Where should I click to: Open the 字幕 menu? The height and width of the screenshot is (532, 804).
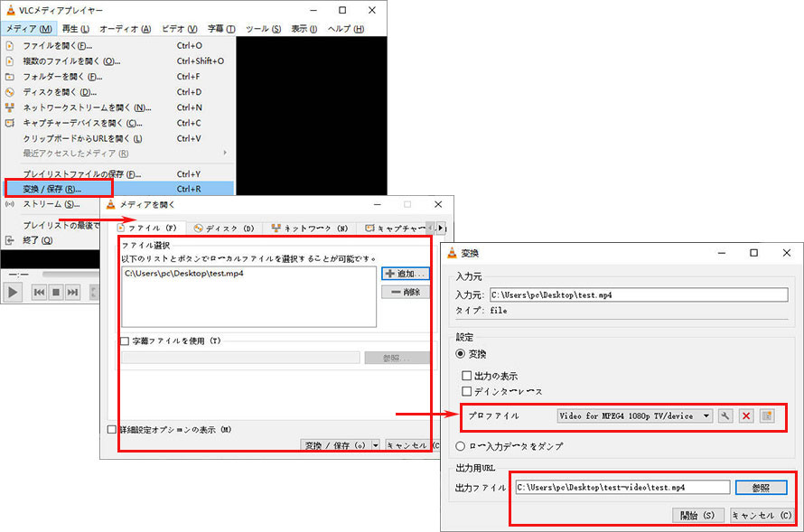[x=221, y=29]
